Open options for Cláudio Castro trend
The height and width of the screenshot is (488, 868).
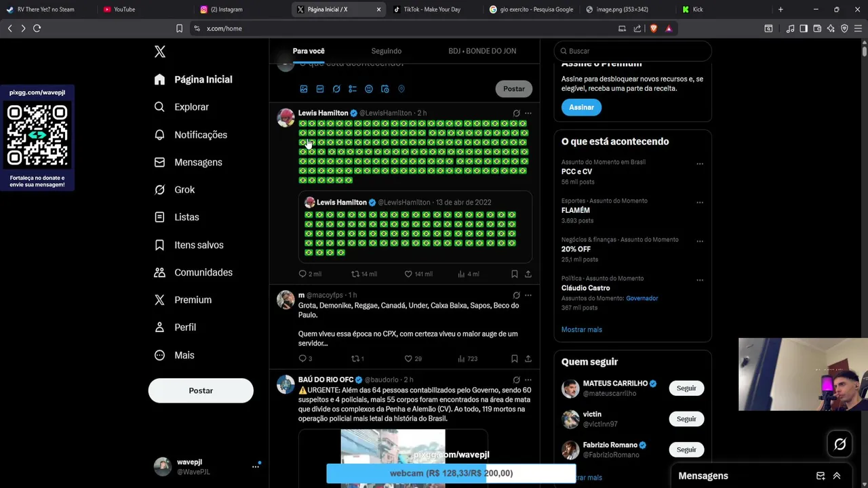[x=700, y=280]
